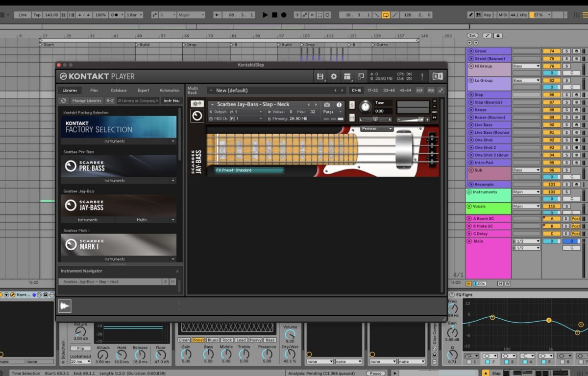Viewport: 588px width, 376px height.
Task: Toggle the Ableton loop switch
Action: 386,15
